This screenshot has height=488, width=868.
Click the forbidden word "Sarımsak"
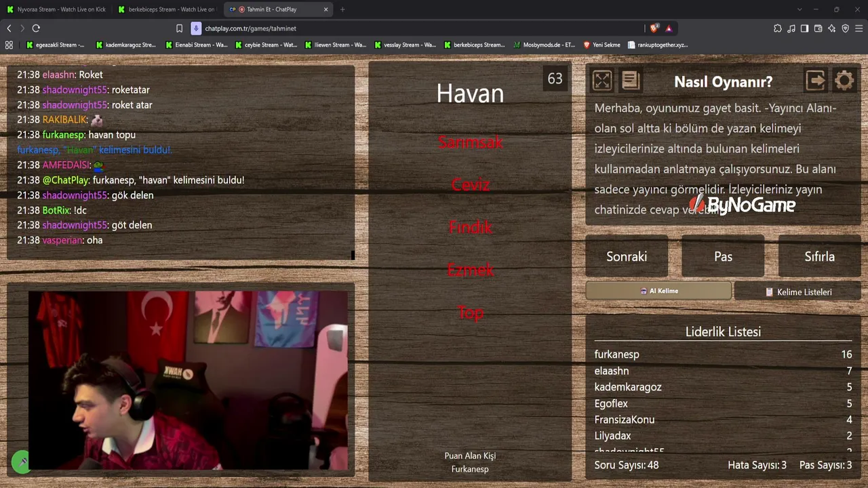point(470,142)
